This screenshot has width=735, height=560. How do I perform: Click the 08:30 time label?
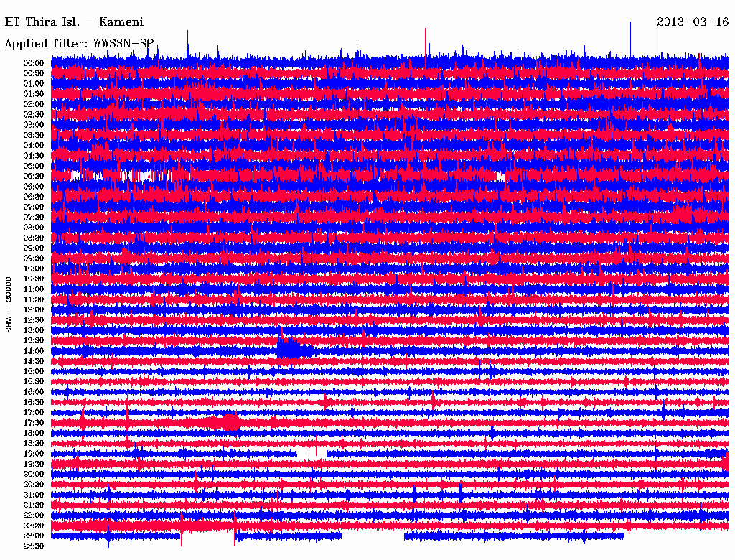34,238
